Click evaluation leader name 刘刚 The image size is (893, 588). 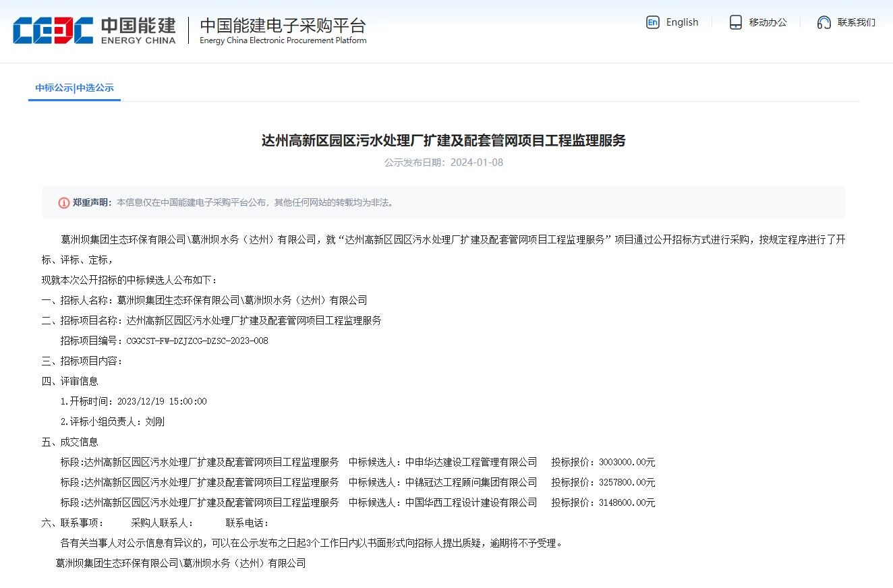156,421
